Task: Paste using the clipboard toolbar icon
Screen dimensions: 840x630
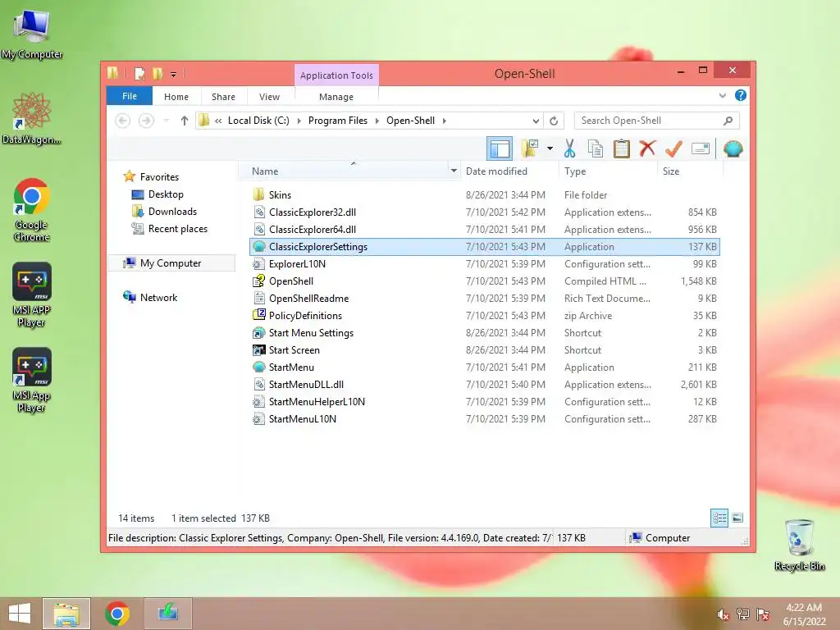Action: click(x=622, y=148)
